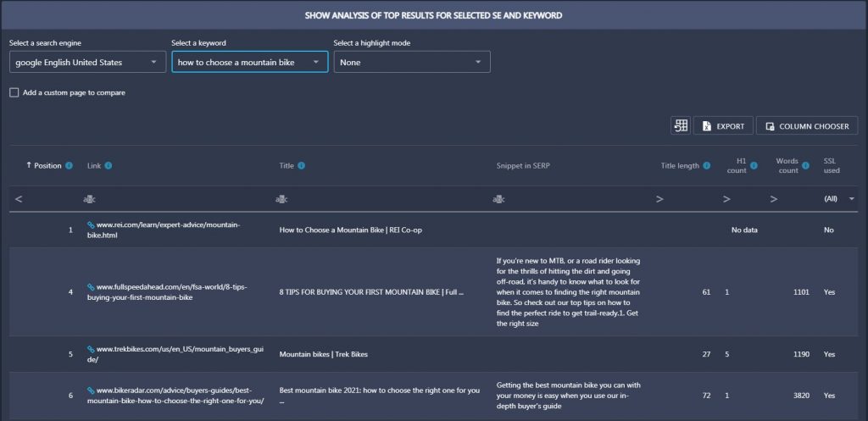This screenshot has width=868, height=421.
Task: Sort by the Position column header
Action: point(47,165)
